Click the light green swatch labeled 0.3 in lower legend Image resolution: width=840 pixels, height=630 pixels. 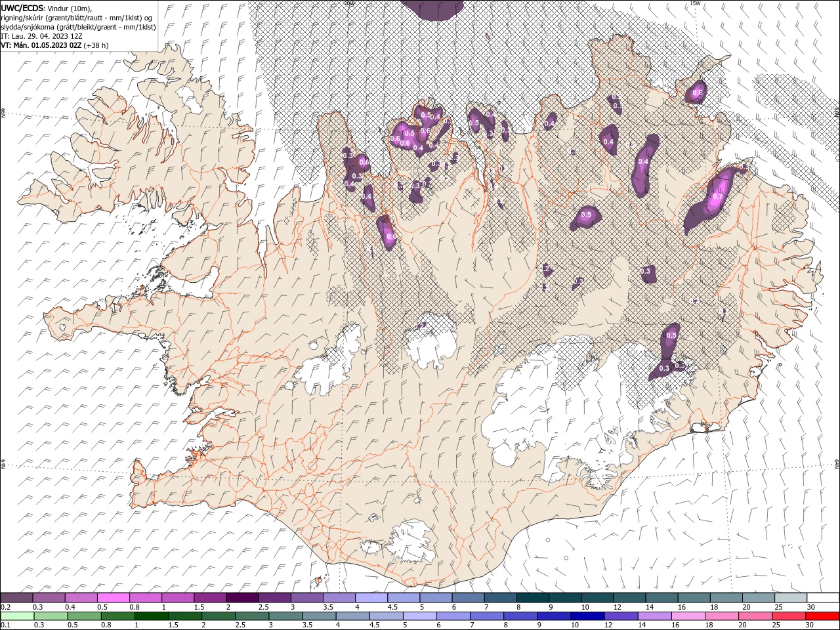tap(51, 616)
